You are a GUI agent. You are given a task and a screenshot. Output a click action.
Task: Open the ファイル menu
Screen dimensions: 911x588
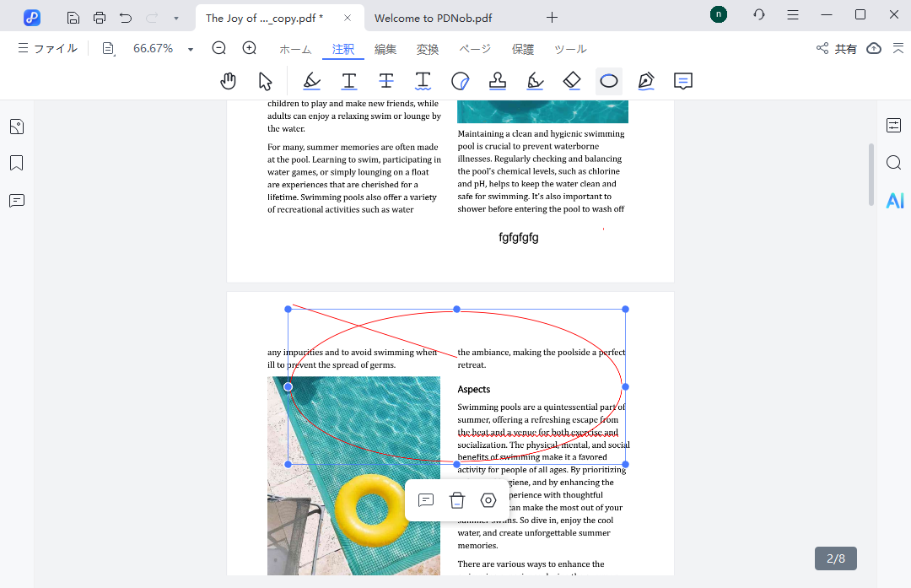click(48, 49)
